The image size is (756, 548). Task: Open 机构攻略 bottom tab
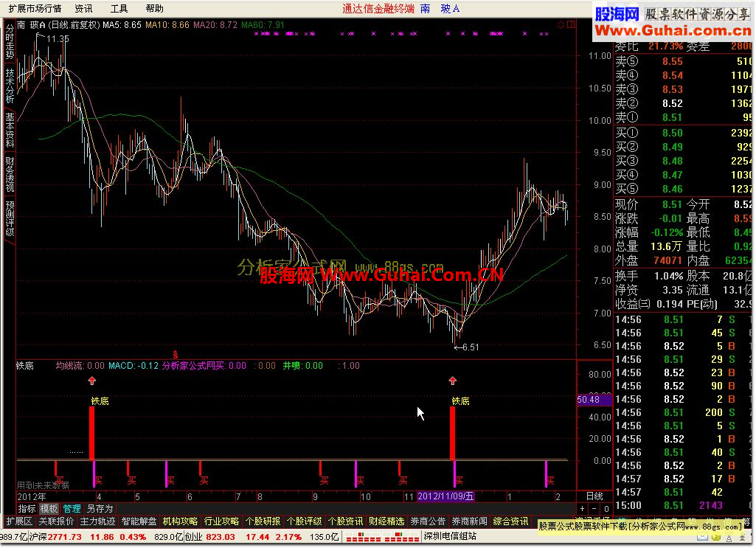click(x=180, y=521)
